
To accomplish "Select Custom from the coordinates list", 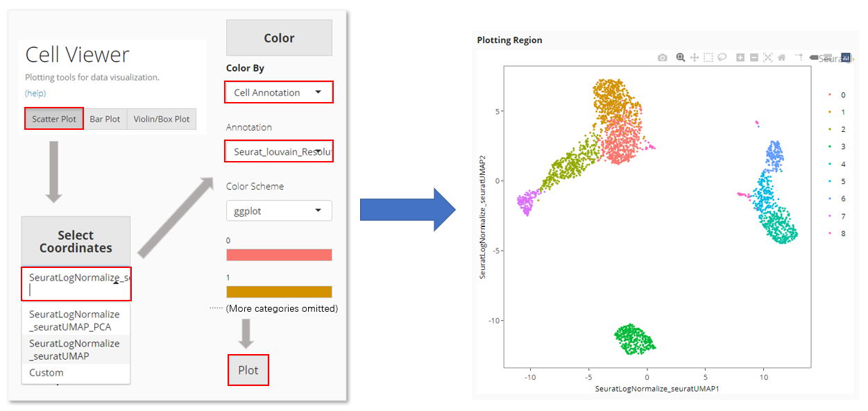I will click(46, 372).
